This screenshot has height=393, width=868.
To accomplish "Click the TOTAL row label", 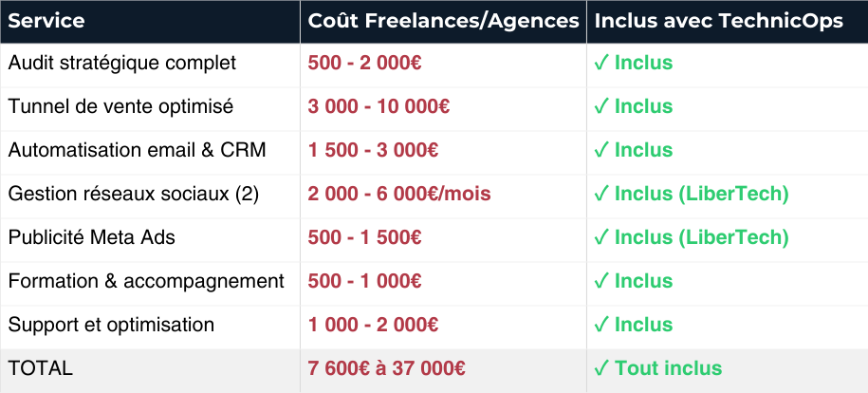I will pos(40,368).
